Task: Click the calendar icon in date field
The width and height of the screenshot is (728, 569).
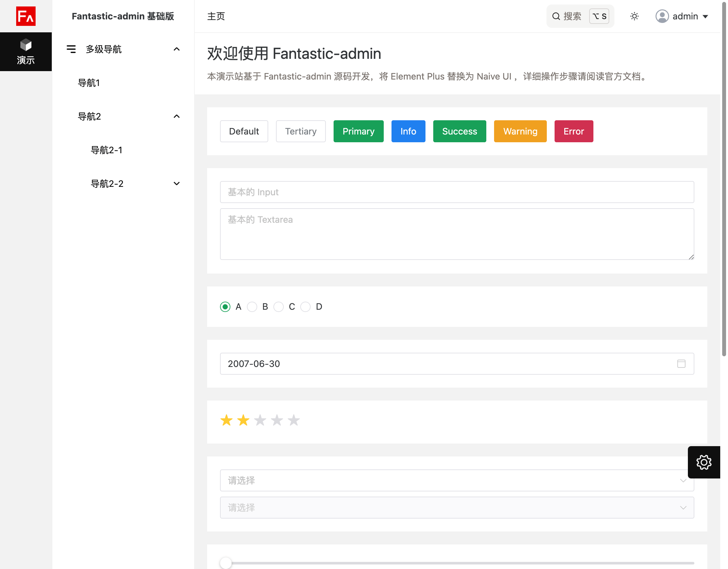Action: coord(681,364)
